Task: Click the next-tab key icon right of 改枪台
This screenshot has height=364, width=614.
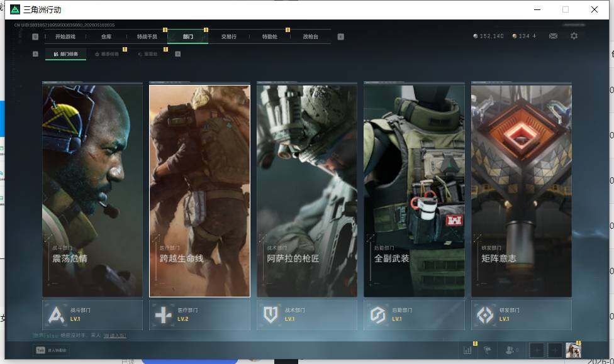Action: (x=341, y=37)
